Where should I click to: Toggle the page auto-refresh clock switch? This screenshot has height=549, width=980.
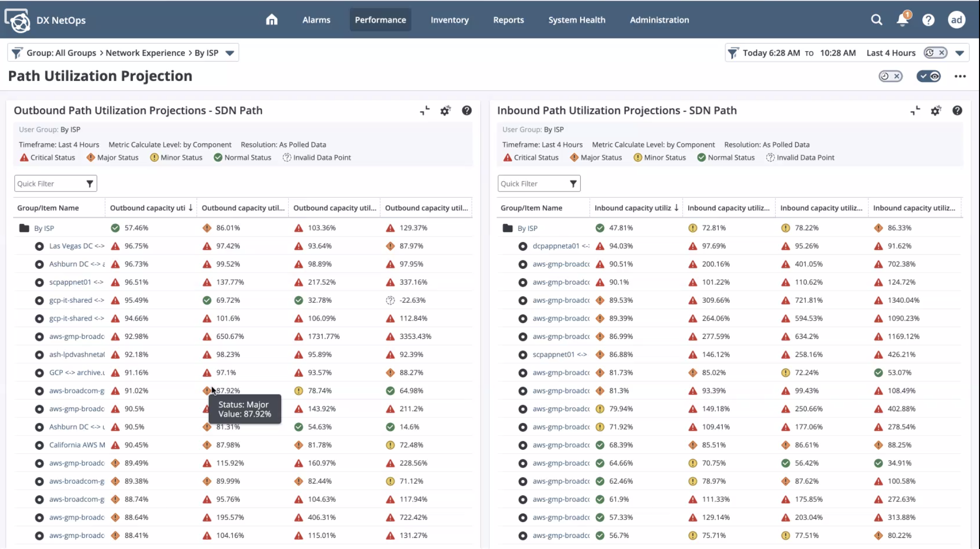890,76
